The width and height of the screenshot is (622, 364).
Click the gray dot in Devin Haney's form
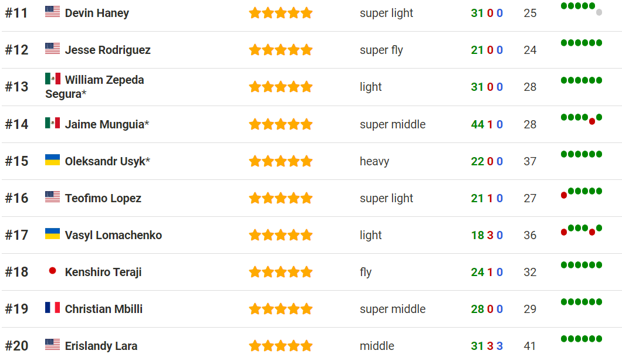pos(599,12)
